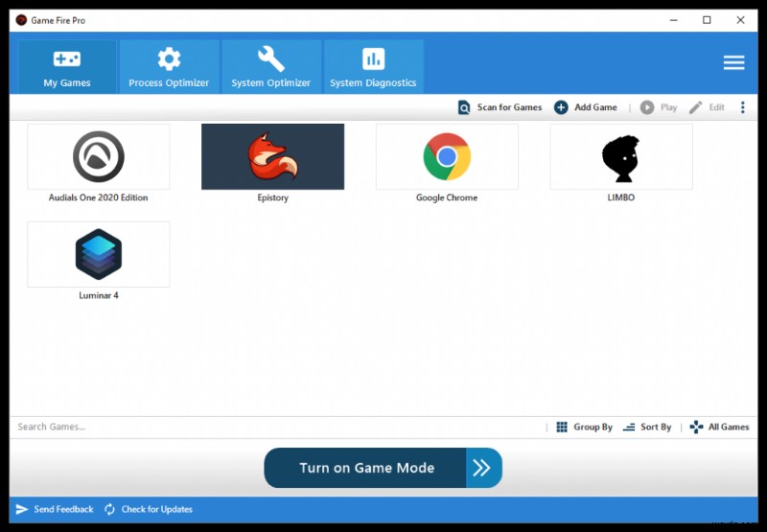The height and width of the screenshot is (532, 767).
Task: Open the hamburger menu
Action: [x=733, y=62]
